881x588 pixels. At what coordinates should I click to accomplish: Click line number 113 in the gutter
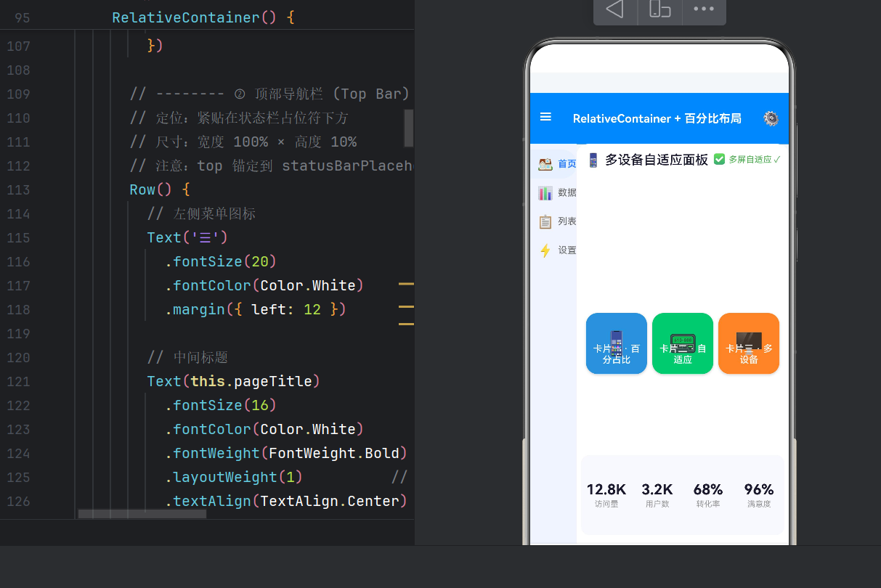point(18,189)
